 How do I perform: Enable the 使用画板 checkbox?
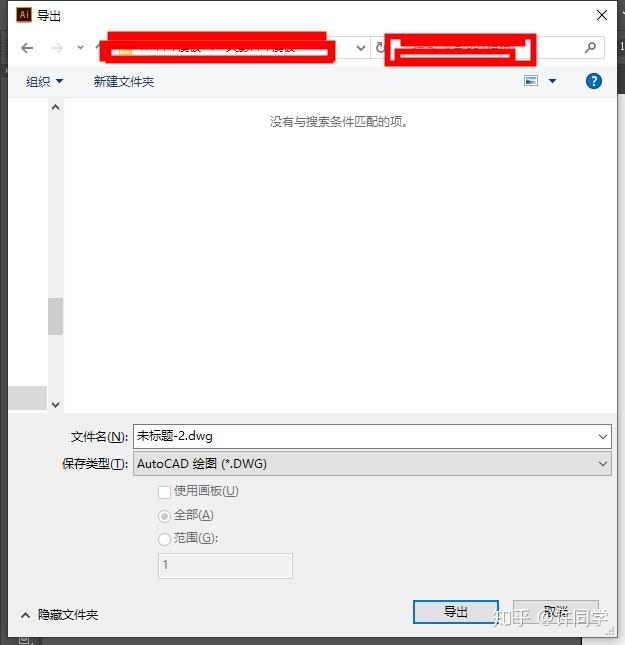coord(164,492)
